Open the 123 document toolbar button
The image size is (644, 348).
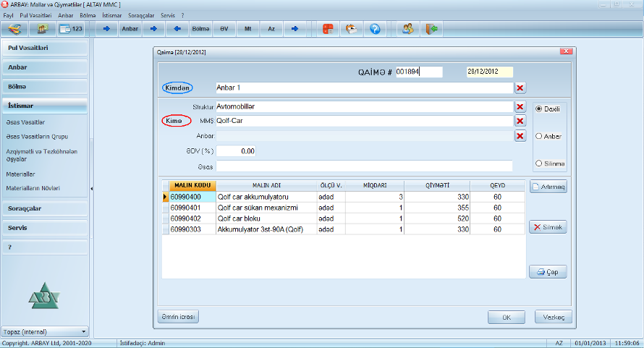click(71, 29)
